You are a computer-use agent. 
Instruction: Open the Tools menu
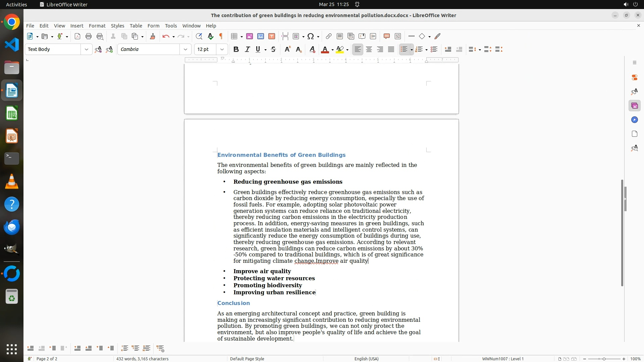pos(171,26)
